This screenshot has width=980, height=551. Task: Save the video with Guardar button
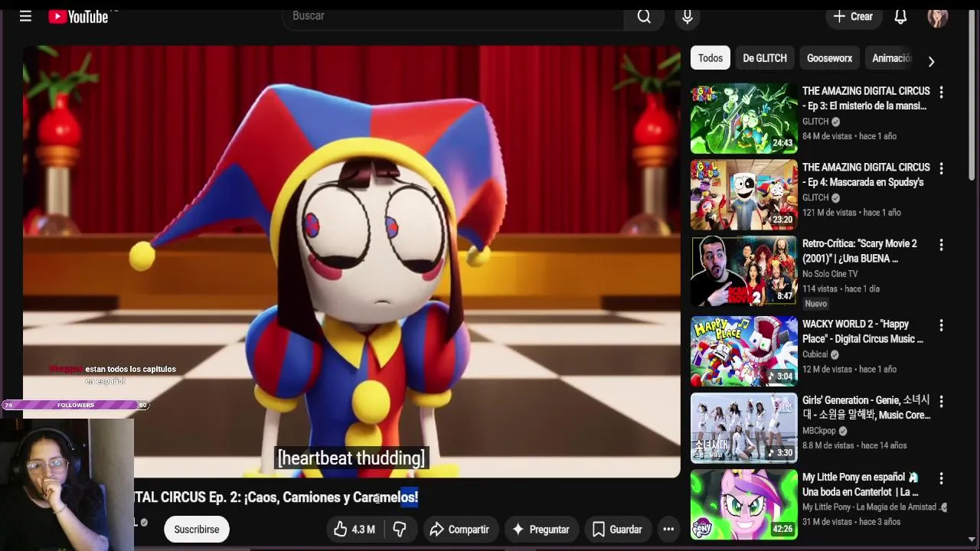tap(617, 530)
